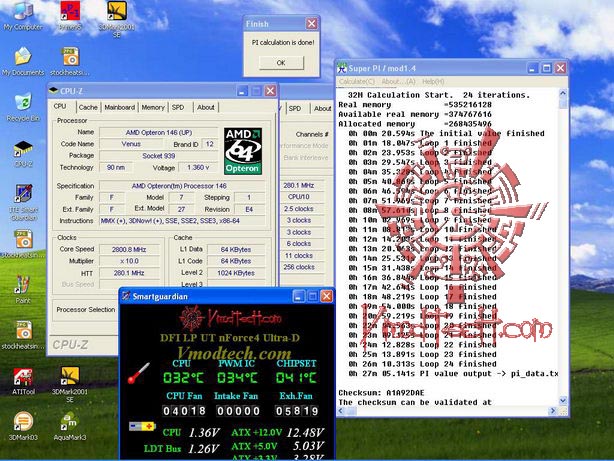Click the Exh.Fan speed reading 05819
614x461 pixels.
297,411
